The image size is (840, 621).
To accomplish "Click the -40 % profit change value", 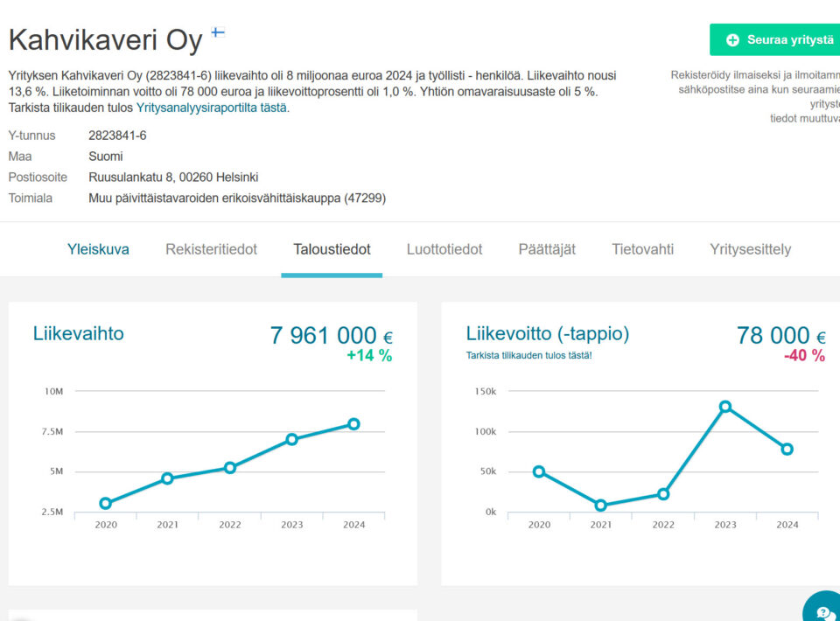I will click(804, 355).
